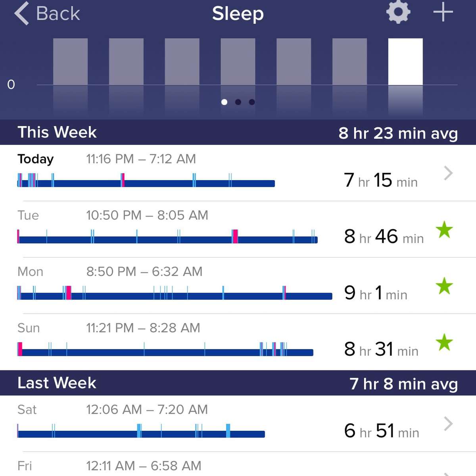This screenshot has width=476, height=476.
Task: Tap the back arrow chevron icon
Action: pyautogui.click(x=21, y=13)
